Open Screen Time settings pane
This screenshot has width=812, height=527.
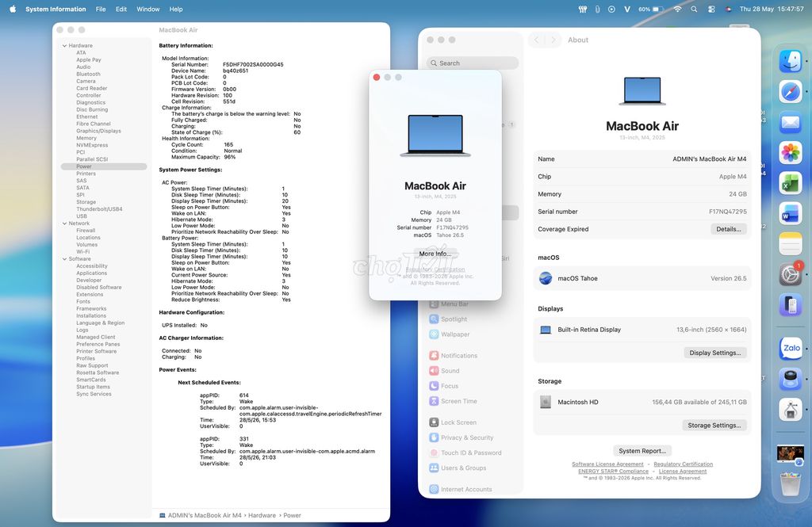pyautogui.click(x=453, y=401)
